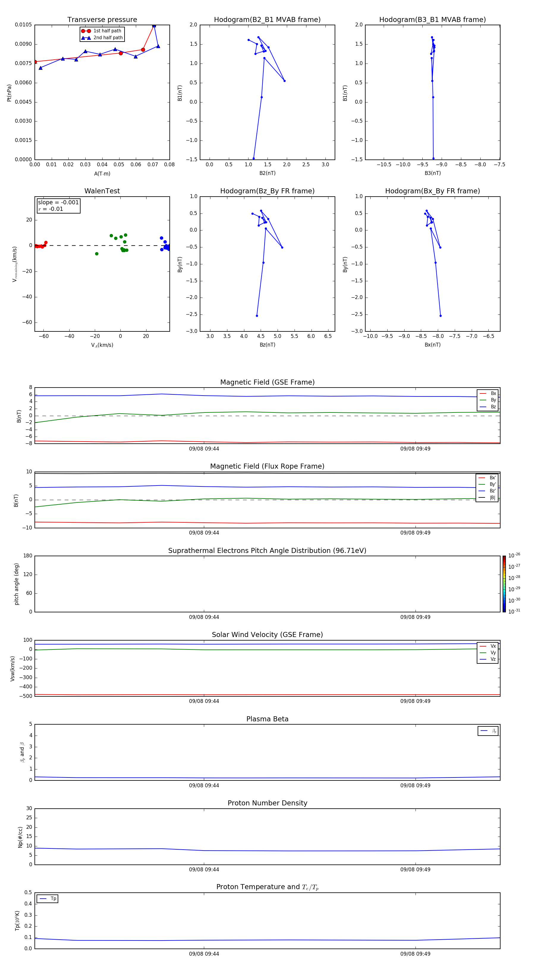Screen dimensions: 535x980
Task: Click the "Plasma Beta" panel title
Action: click(x=267, y=719)
